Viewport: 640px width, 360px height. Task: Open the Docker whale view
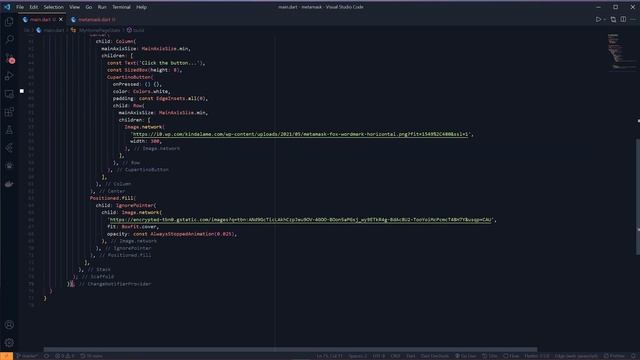(9, 184)
